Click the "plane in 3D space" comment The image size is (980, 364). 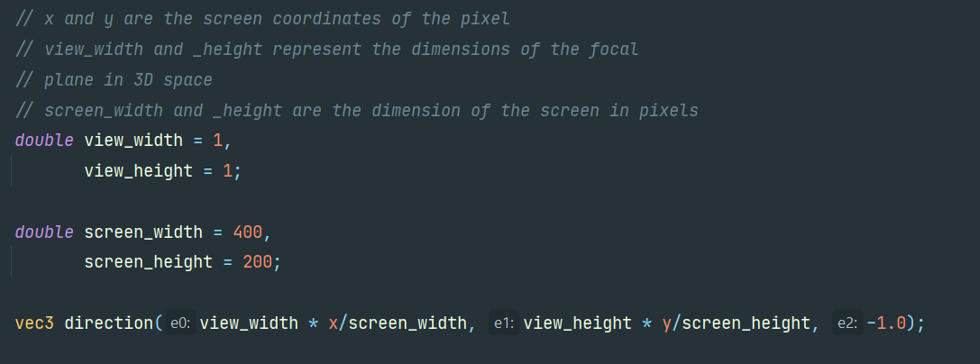click(114, 80)
